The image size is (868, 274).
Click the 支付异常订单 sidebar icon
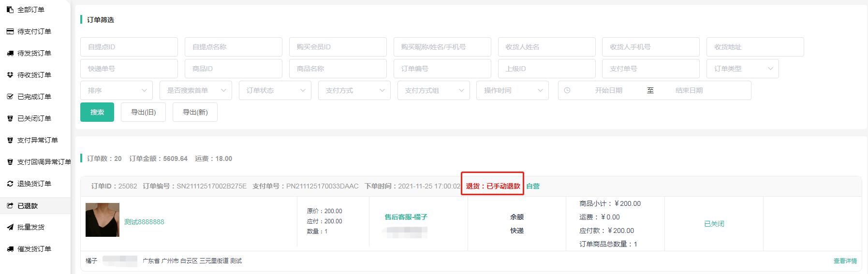[10, 140]
